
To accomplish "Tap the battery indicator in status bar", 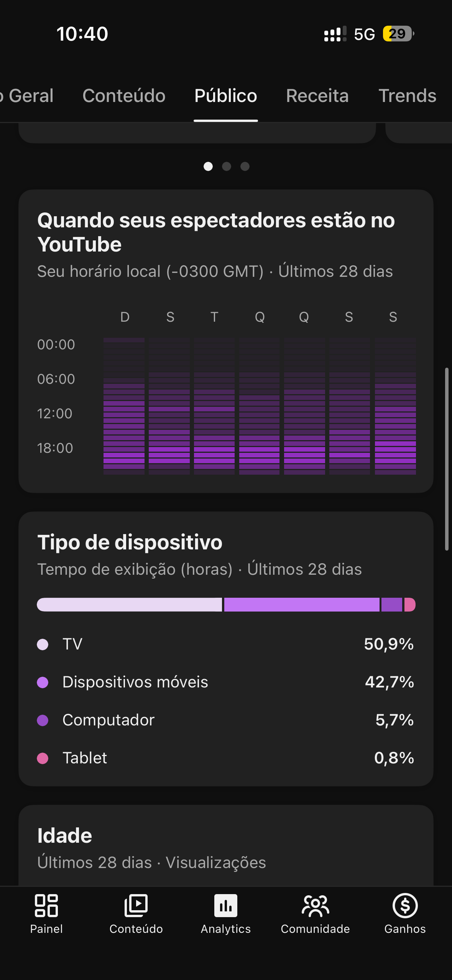I will click(x=398, y=34).
